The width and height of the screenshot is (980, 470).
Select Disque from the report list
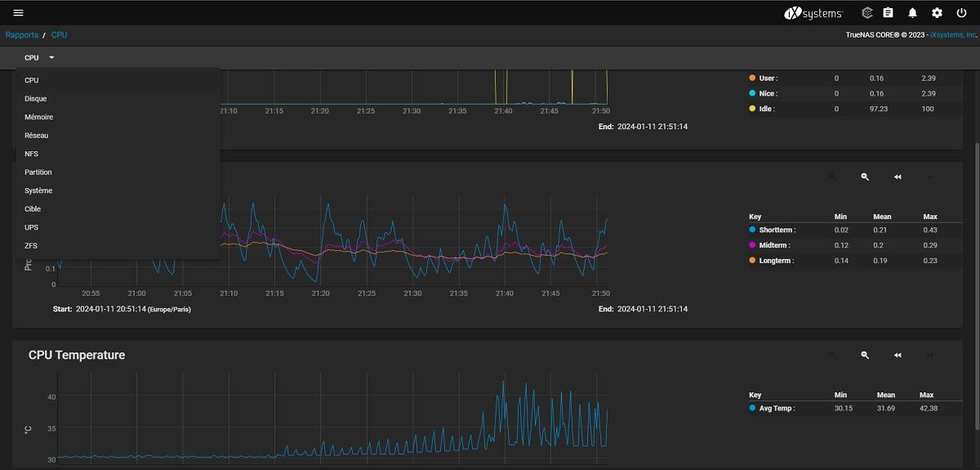[36, 99]
